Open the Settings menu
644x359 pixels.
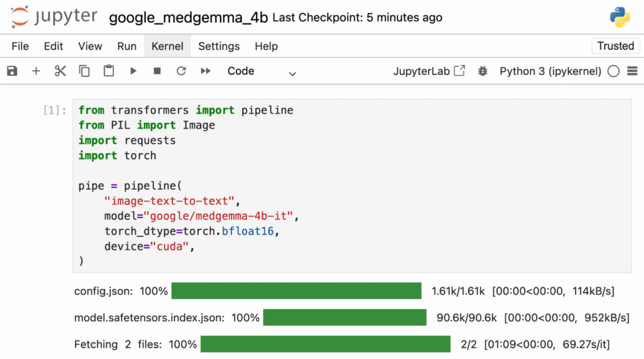pos(219,46)
